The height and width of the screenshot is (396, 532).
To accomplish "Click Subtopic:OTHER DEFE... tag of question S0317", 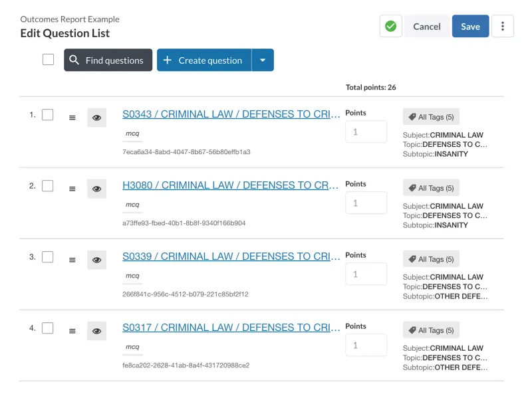I will point(445,367).
